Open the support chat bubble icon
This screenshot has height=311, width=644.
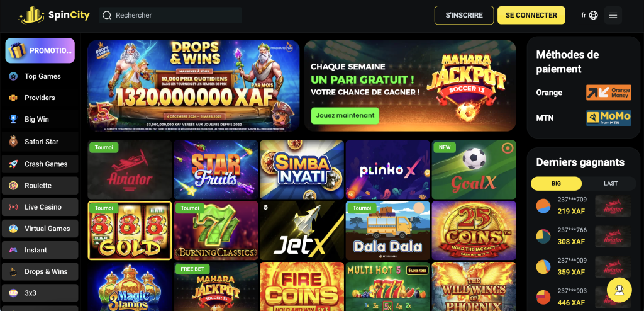619,290
